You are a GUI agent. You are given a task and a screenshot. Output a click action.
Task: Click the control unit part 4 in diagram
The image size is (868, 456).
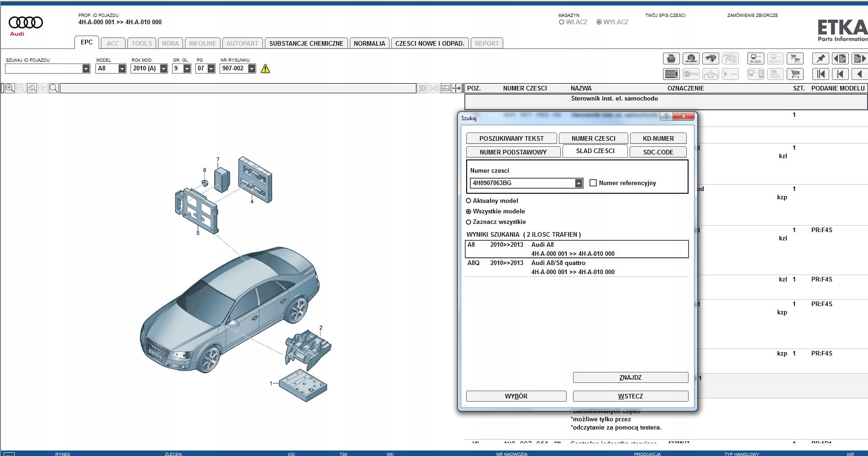coord(255,179)
